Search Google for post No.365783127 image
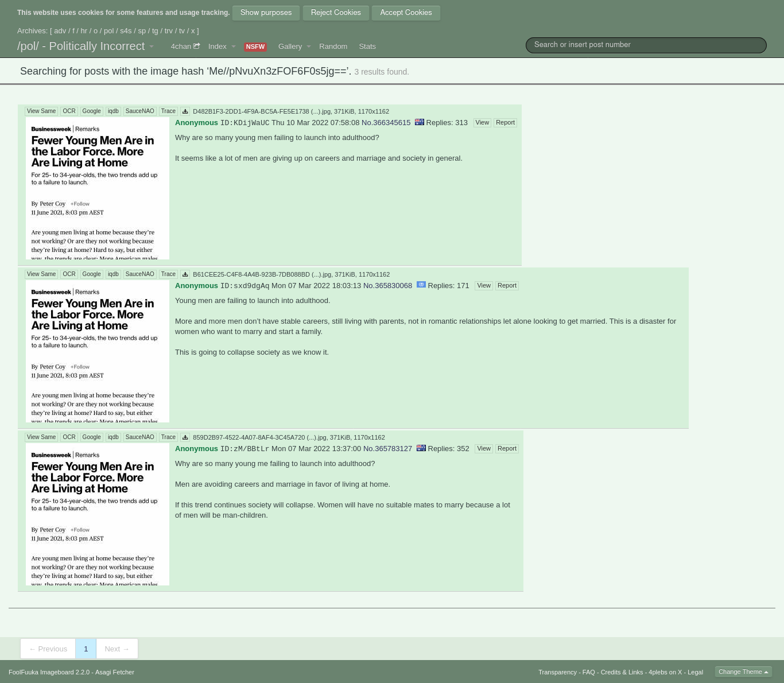 pyautogui.click(x=91, y=437)
